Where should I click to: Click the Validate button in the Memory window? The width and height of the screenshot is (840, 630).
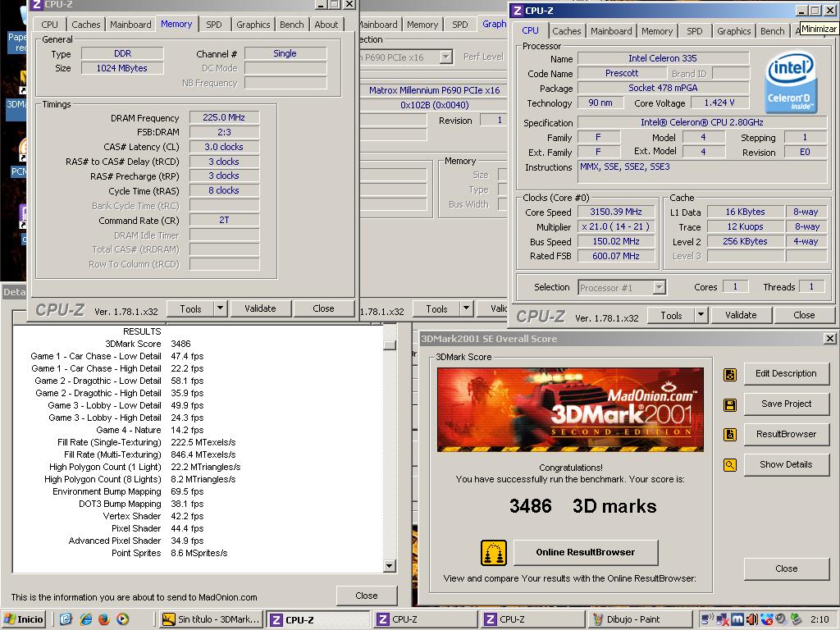[260, 308]
